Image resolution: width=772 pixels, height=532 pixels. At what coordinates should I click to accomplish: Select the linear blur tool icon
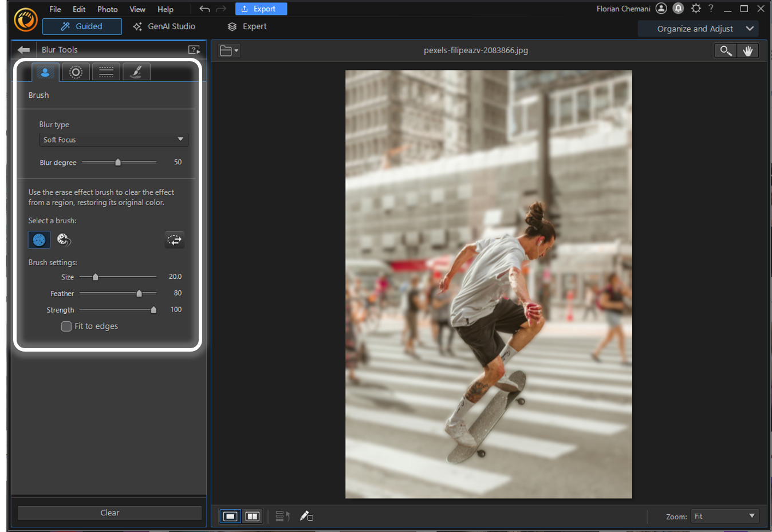point(106,72)
